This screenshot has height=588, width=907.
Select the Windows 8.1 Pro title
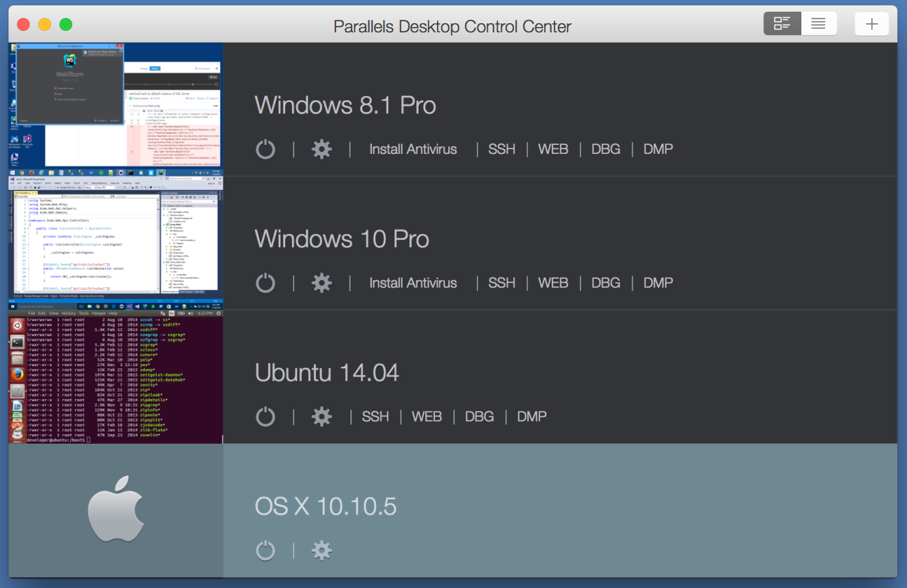click(346, 105)
